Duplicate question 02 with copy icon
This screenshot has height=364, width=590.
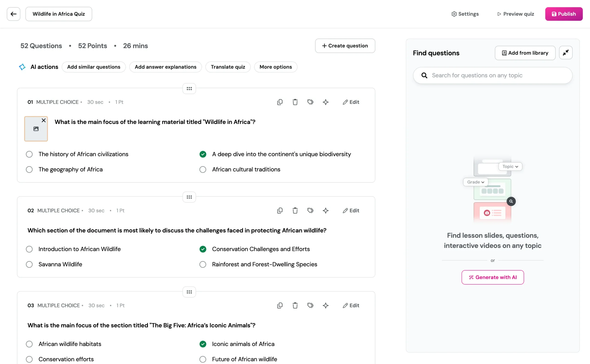(x=280, y=210)
